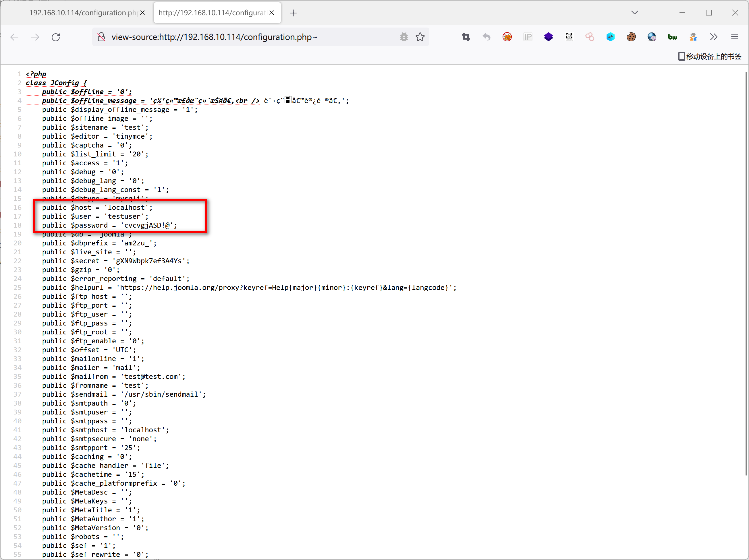Click the insecure connection lock icon
Viewport: 749px width, 560px height.
pyautogui.click(x=101, y=37)
